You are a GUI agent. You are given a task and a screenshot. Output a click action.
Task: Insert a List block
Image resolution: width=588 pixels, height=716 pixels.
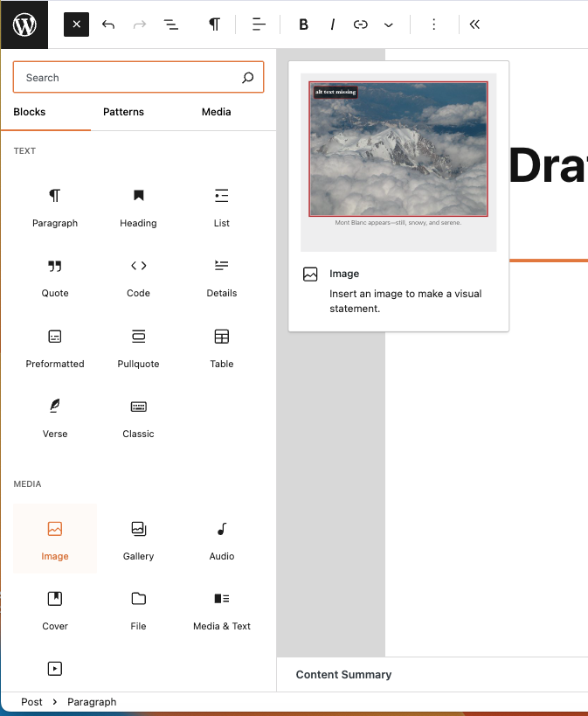click(222, 206)
